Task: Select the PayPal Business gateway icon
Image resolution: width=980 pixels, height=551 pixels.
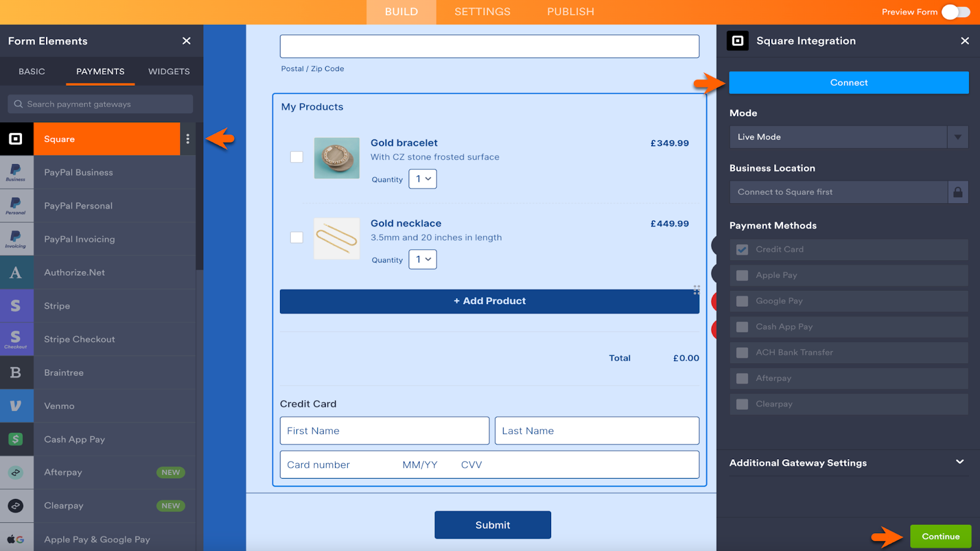Action: (16, 173)
